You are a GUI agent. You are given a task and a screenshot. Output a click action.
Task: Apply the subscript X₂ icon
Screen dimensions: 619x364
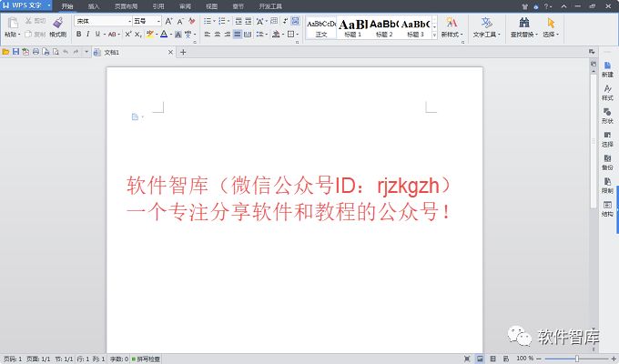tap(137, 35)
